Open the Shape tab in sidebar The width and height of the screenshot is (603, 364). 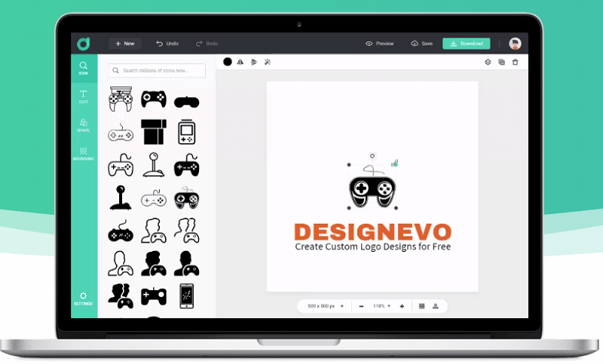84,125
